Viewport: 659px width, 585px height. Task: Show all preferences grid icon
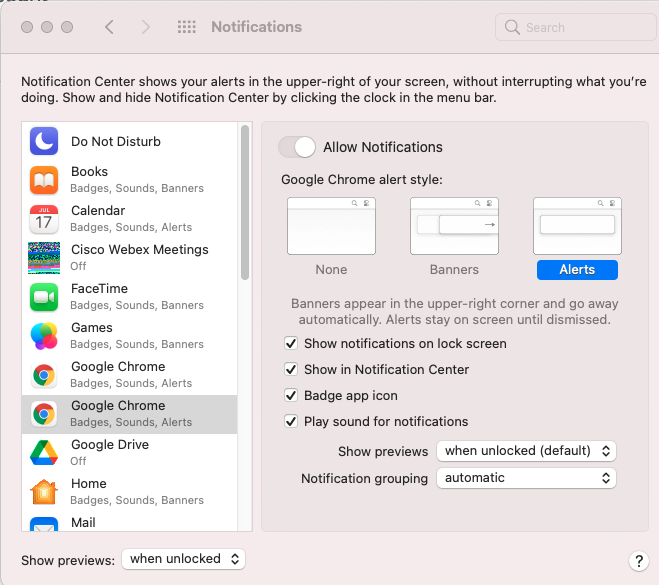click(187, 27)
